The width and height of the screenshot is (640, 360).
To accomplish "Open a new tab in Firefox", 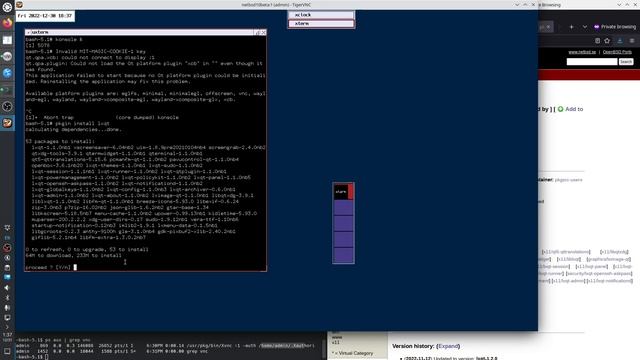I will click(x=571, y=27).
